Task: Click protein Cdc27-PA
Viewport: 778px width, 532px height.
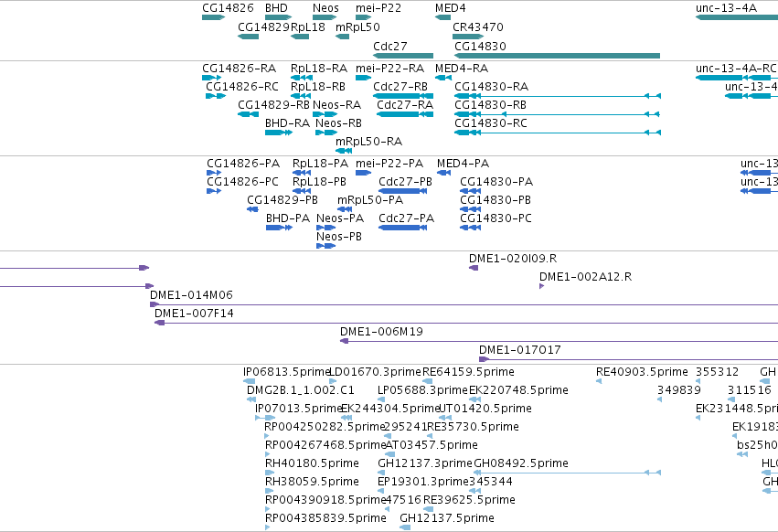Action: click(x=403, y=229)
